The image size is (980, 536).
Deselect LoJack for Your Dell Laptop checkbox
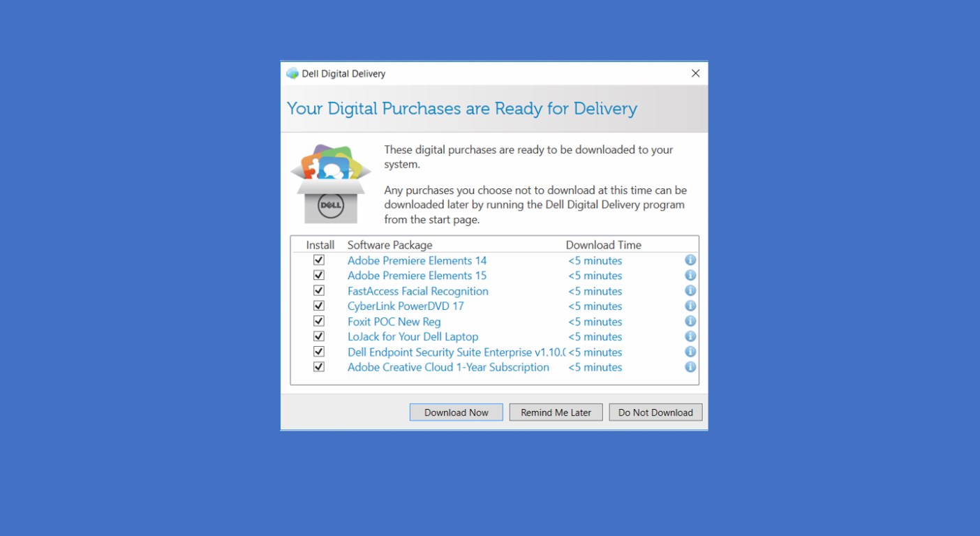click(x=319, y=336)
